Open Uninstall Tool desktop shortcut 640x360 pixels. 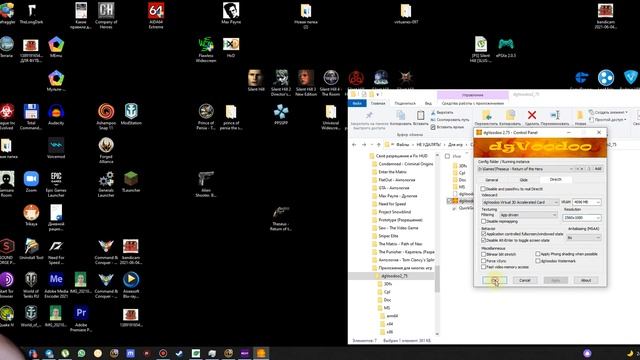pos(31,249)
